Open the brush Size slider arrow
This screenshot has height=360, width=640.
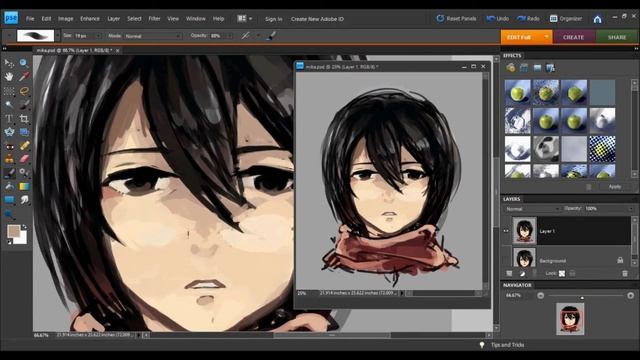98,36
